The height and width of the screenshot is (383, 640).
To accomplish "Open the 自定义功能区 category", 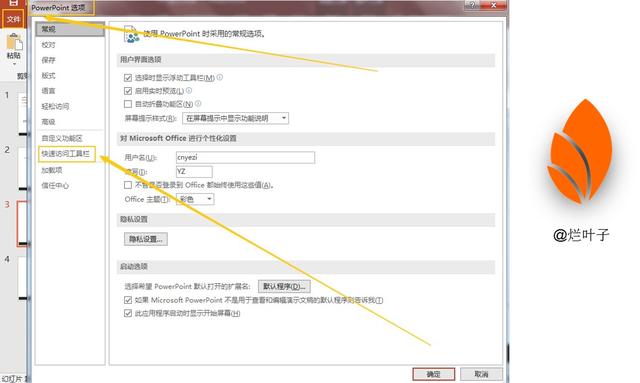I will click(62, 138).
